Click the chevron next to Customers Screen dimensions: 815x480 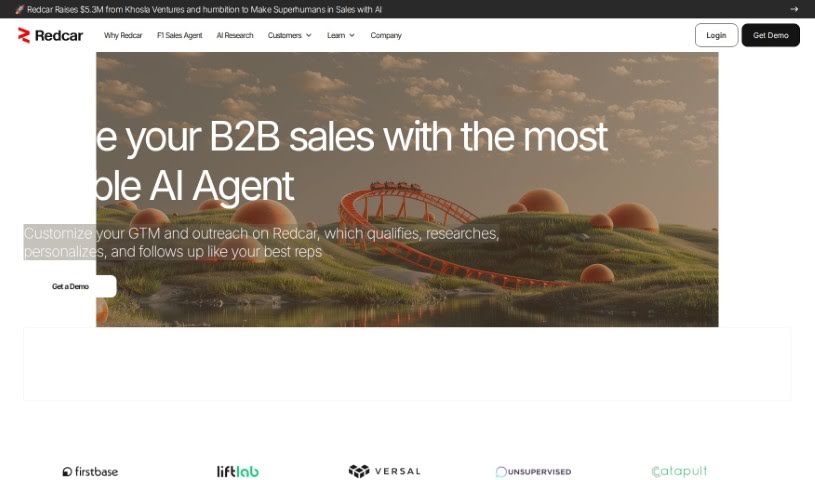tap(309, 35)
